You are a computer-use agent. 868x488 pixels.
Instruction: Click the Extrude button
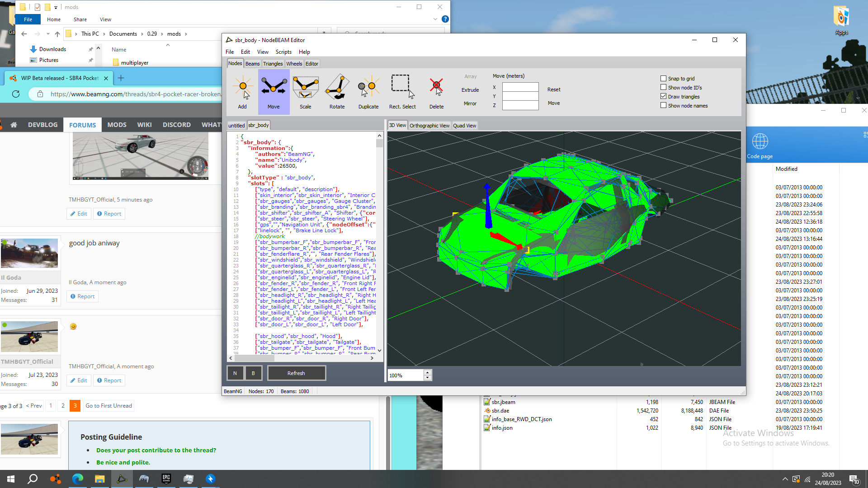coord(470,90)
